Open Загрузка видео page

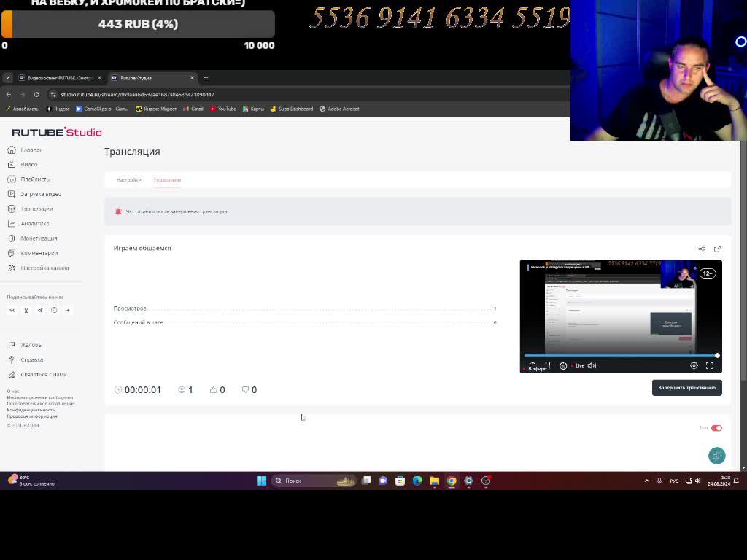point(34,194)
